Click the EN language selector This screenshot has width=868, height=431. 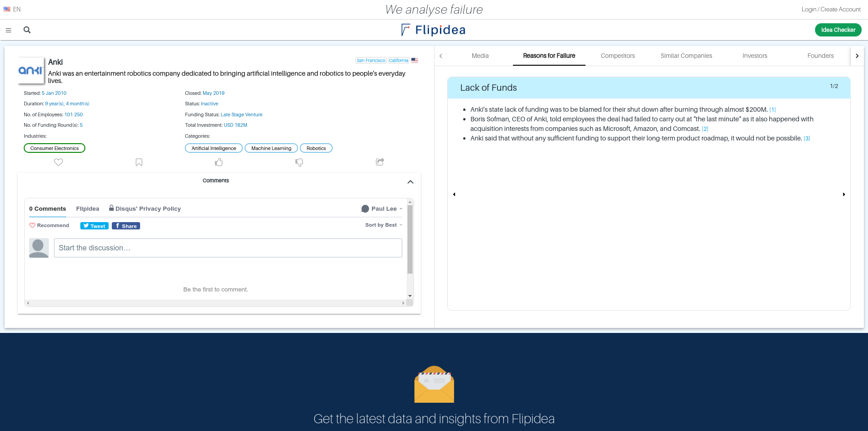[x=17, y=9]
